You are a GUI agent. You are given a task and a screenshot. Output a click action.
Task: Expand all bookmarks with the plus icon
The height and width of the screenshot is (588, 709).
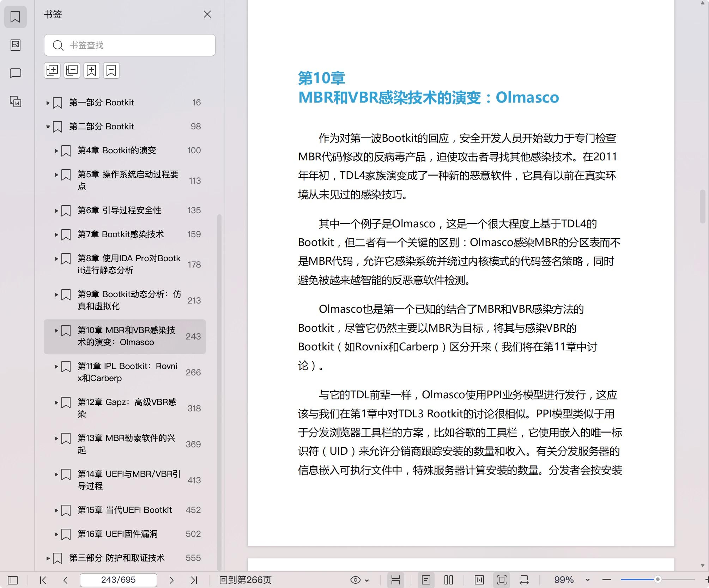coord(52,71)
